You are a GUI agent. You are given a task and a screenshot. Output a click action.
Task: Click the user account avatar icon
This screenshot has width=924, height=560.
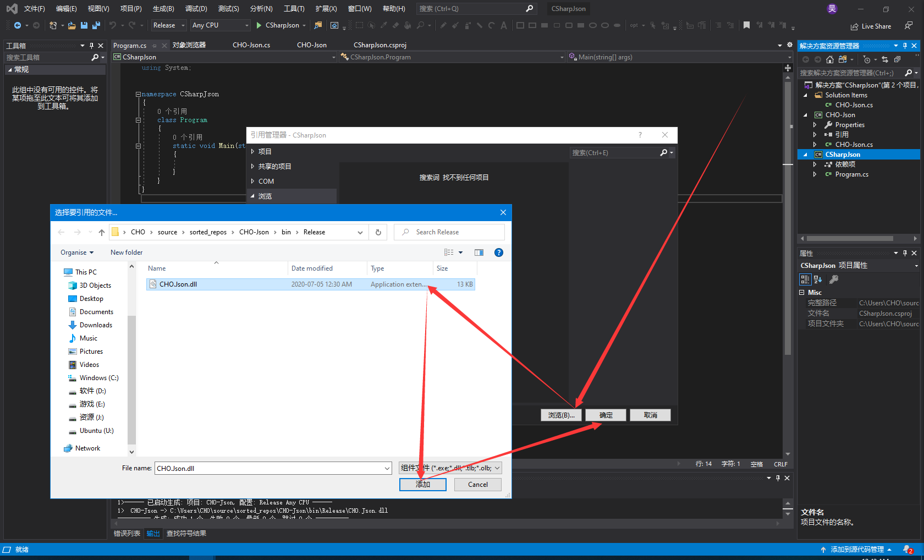point(832,9)
